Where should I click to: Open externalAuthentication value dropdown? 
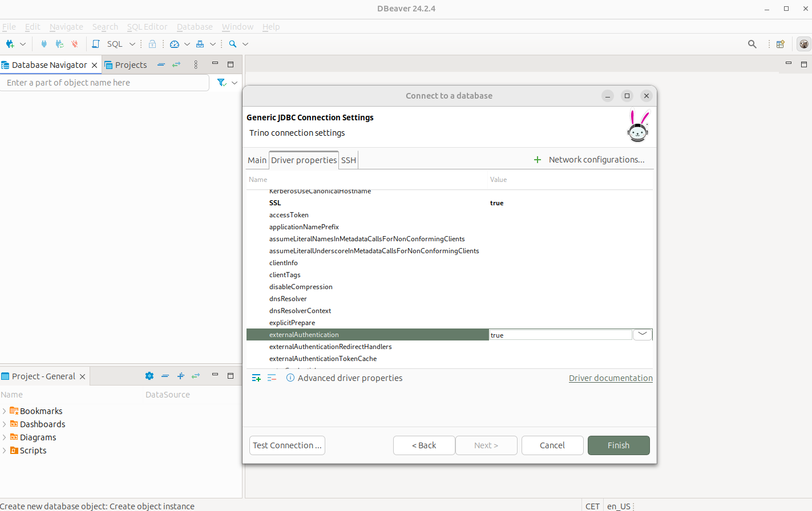[643, 334]
